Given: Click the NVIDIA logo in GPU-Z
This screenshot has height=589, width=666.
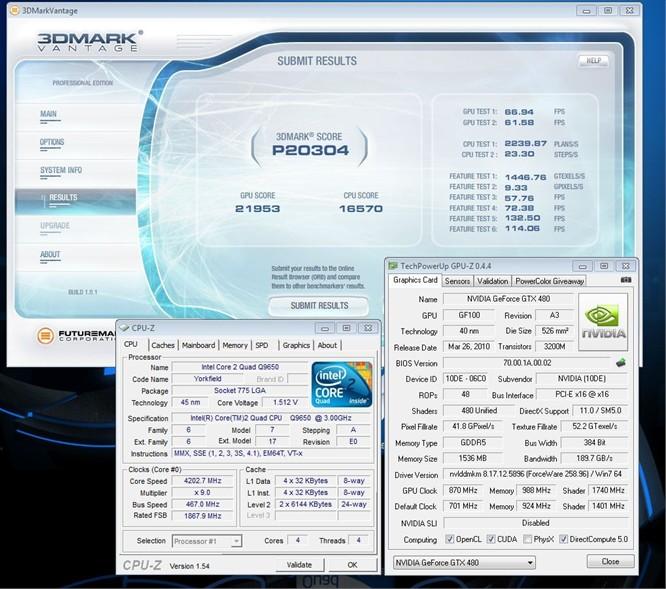Looking at the screenshot, I should 603,321.
